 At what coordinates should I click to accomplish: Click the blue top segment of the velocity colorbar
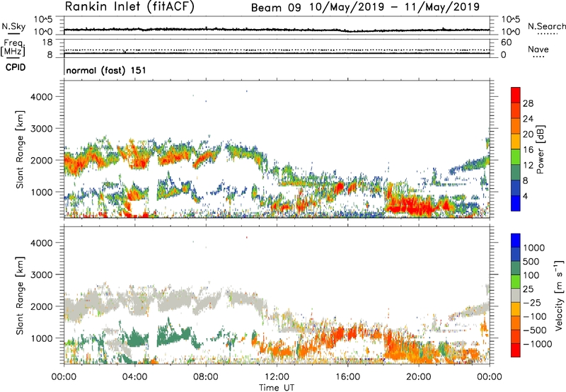(x=516, y=241)
